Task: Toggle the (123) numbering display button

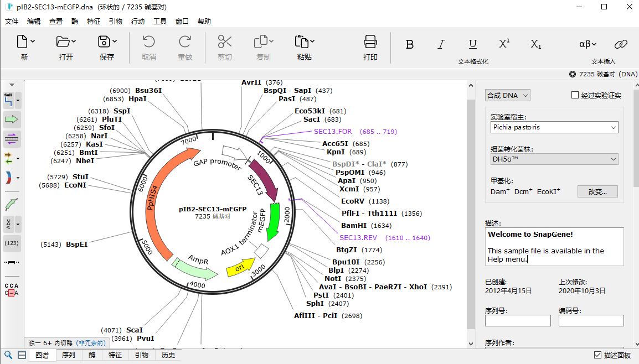Action: [12, 243]
